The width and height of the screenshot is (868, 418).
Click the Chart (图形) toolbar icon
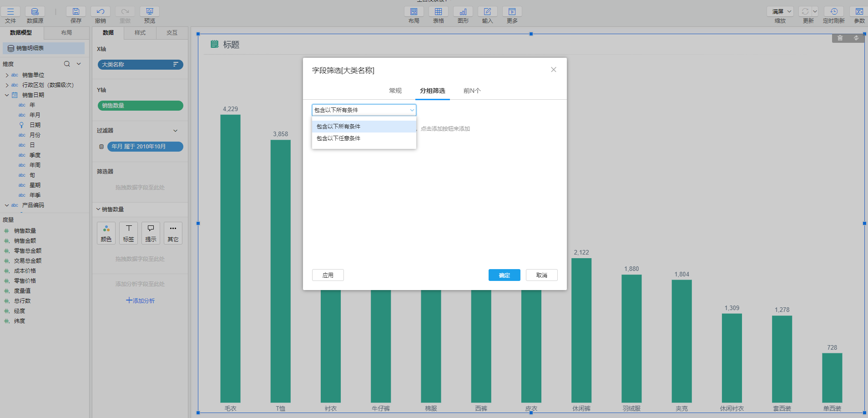pos(463,12)
